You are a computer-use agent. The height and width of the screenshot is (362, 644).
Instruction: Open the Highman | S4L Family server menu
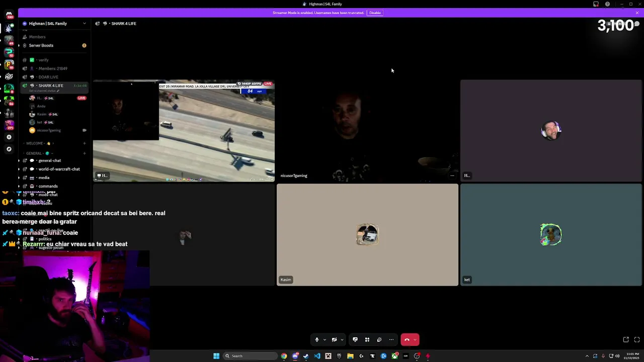coord(54,24)
